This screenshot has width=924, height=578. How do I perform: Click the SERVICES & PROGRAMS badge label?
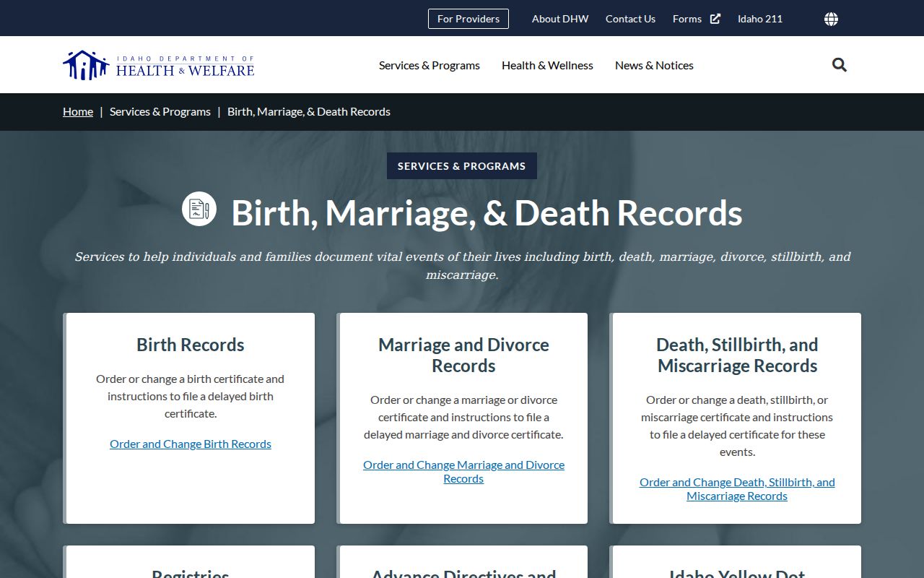[462, 165]
